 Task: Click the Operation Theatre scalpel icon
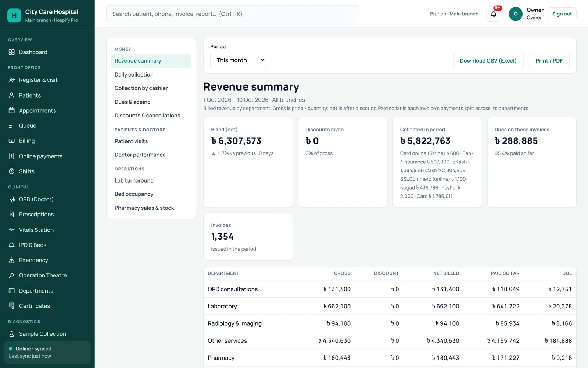coord(12,275)
